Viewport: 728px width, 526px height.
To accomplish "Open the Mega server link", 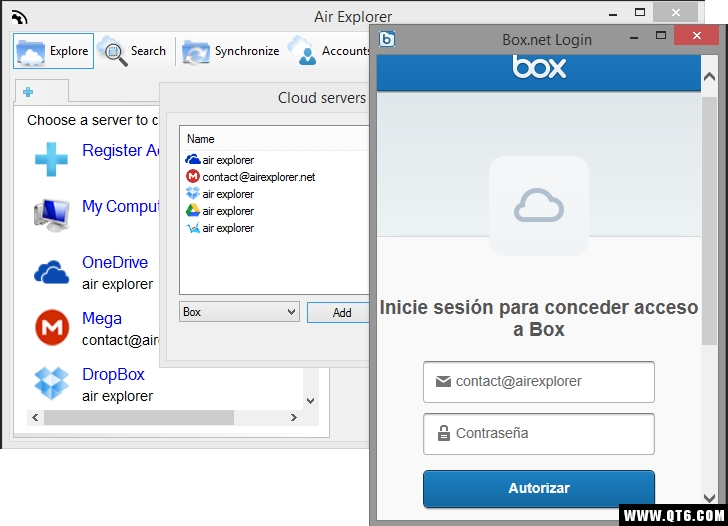I will (102, 318).
